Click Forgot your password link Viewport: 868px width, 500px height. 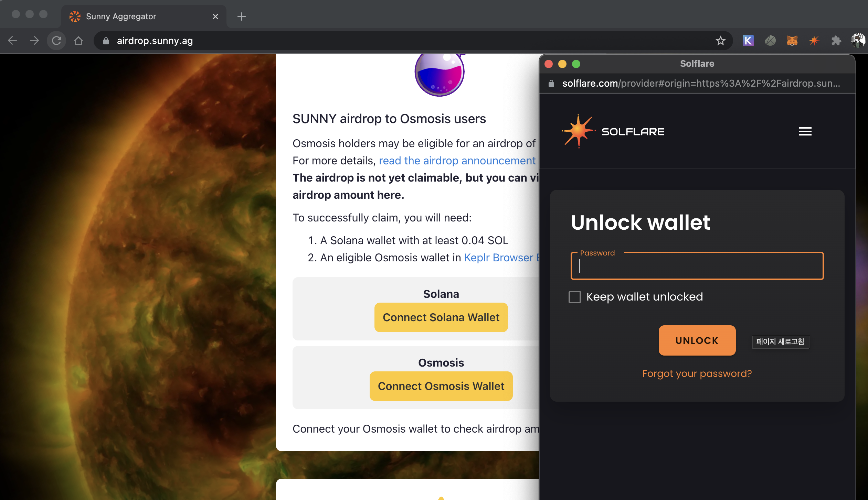(x=697, y=373)
